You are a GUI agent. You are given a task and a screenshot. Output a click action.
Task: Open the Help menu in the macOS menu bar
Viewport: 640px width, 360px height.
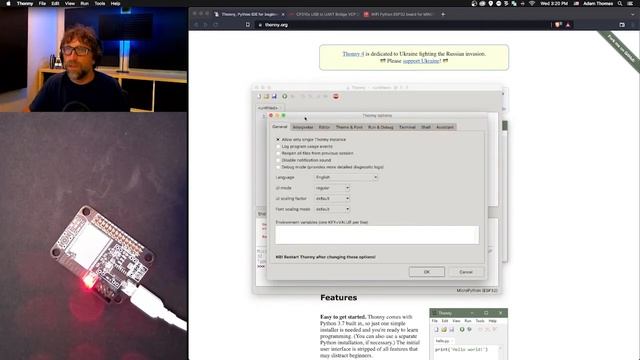coord(116,3)
